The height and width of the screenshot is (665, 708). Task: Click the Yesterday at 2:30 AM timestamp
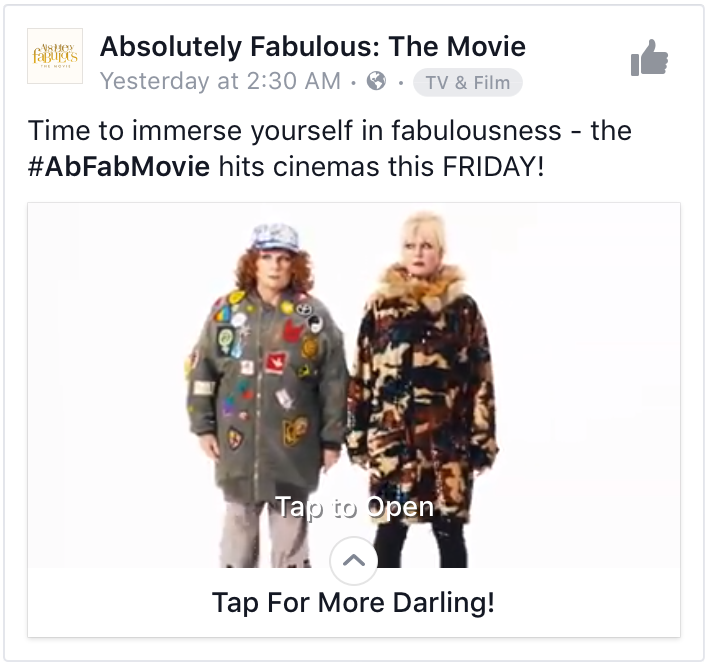pos(220,81)
